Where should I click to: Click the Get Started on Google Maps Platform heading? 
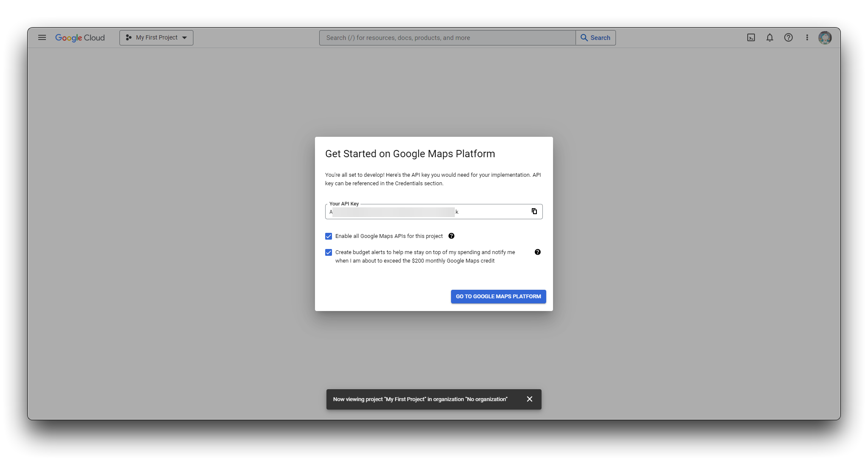click(410, 154)
